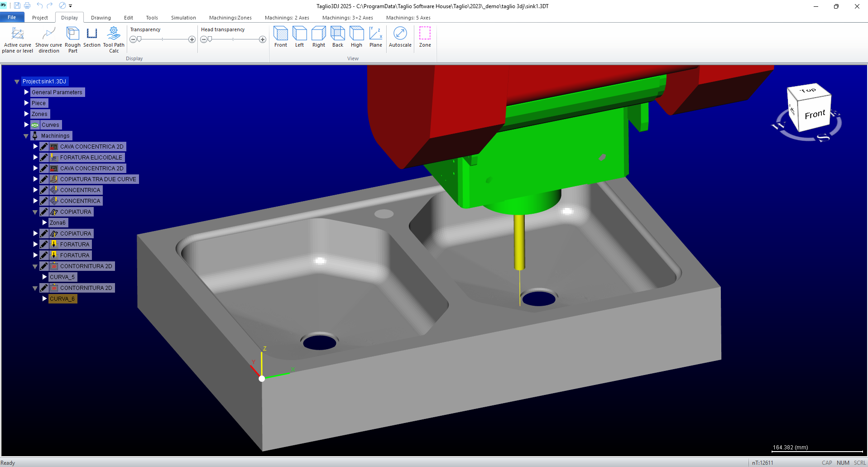Toggle Show curve direction
This screenshot has height=467, width=868.
[x=48, y=34]
